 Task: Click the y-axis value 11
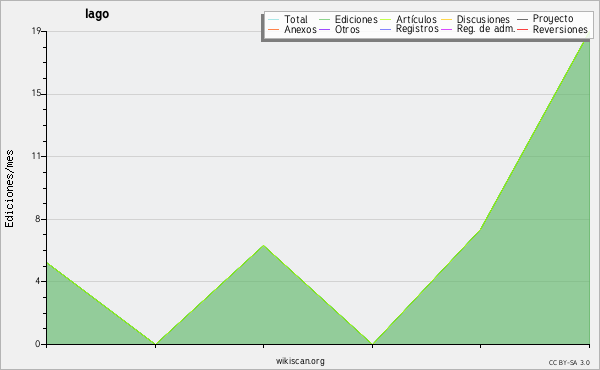pyautogui.click(x=36, y=156)
